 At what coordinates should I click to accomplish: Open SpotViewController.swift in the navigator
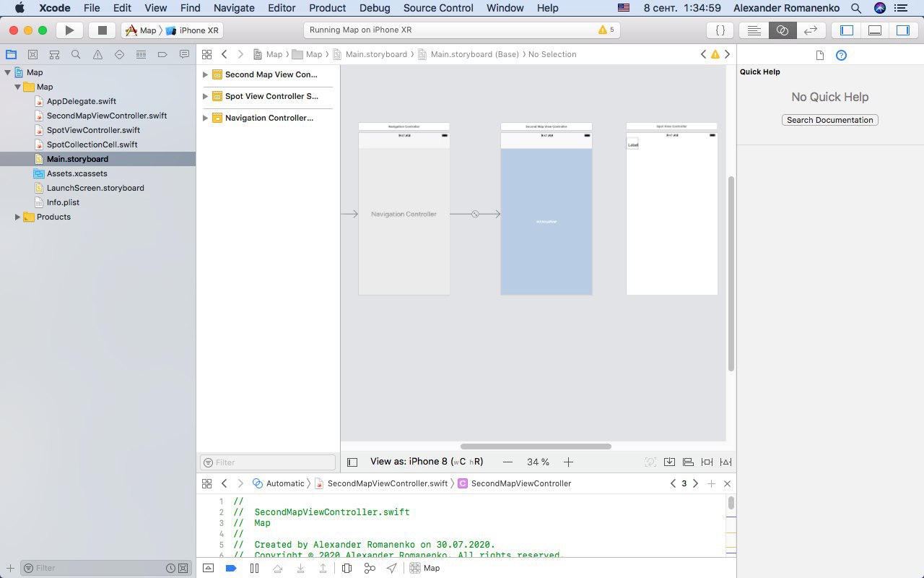pyautogui.click(x=93, y=130)
